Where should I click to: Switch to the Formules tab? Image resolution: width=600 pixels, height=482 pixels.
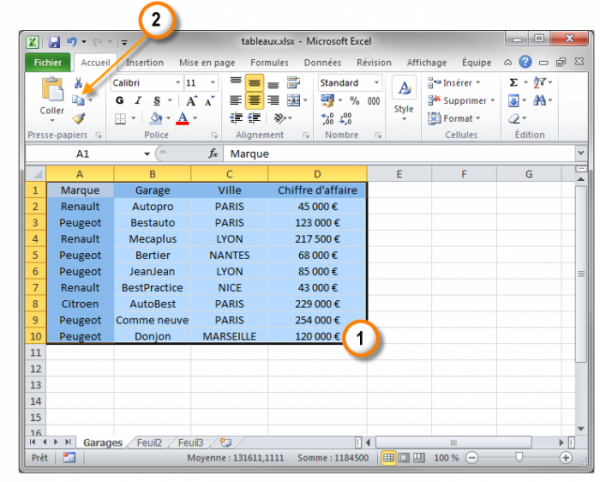coord(269,62)
